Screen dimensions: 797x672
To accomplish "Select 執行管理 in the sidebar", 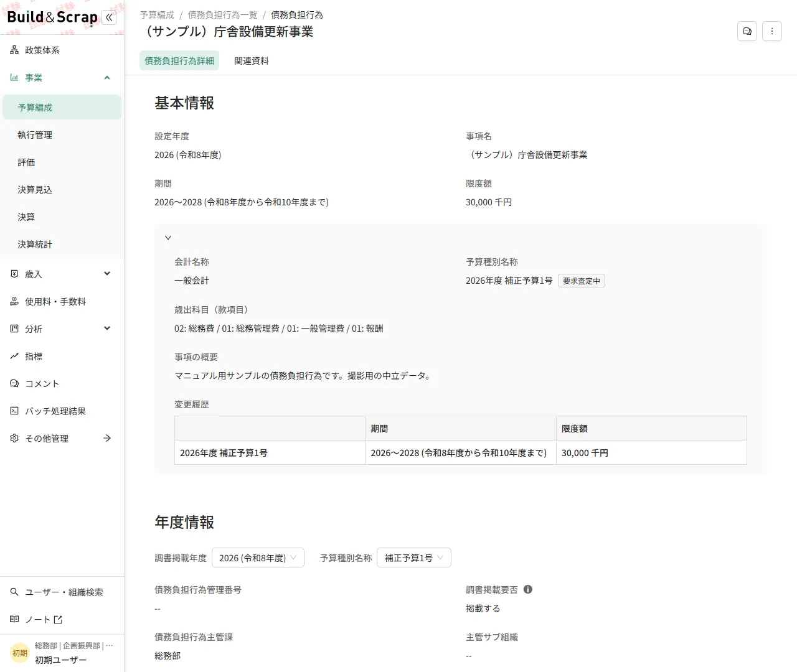I will (62, 134).
